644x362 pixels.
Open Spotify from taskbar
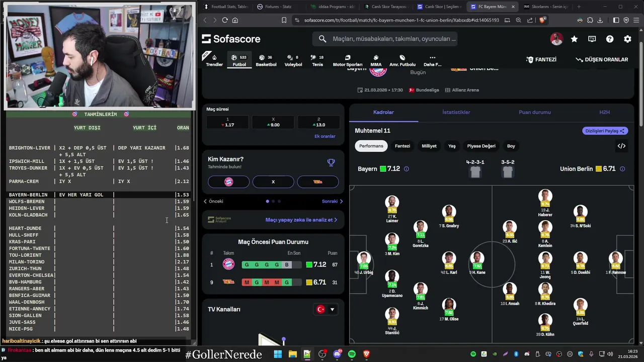pos(352,354)
